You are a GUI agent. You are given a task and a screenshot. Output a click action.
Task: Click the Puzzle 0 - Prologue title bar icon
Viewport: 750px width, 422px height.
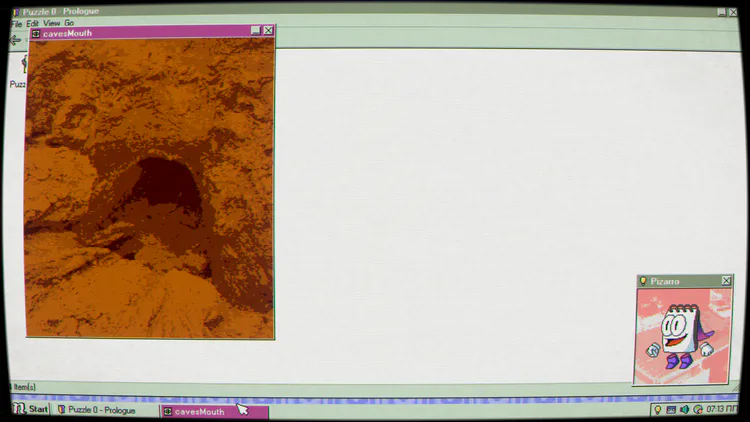coord(17,11)
